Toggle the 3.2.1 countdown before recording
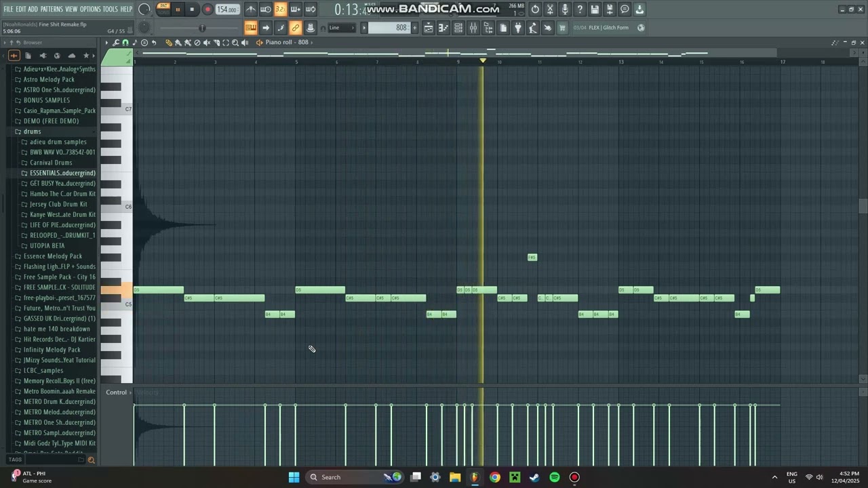868x488 pixels. click(281, 9)
